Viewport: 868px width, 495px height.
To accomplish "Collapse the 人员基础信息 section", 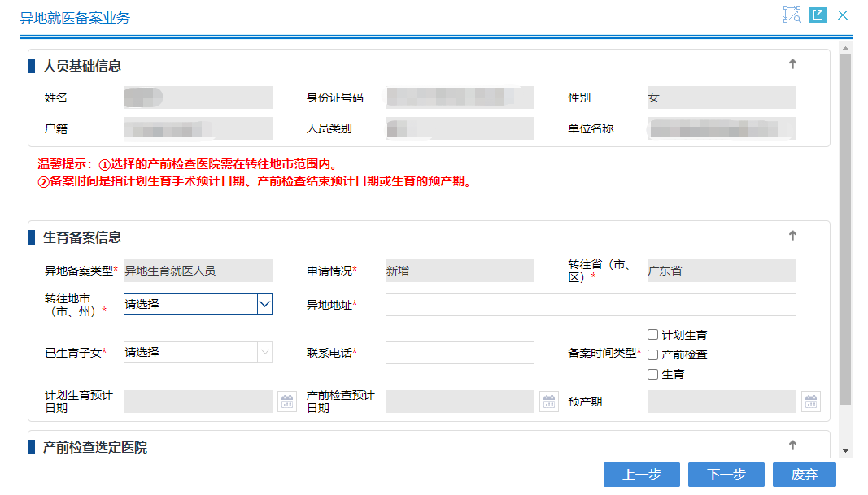I will [792, 64].
